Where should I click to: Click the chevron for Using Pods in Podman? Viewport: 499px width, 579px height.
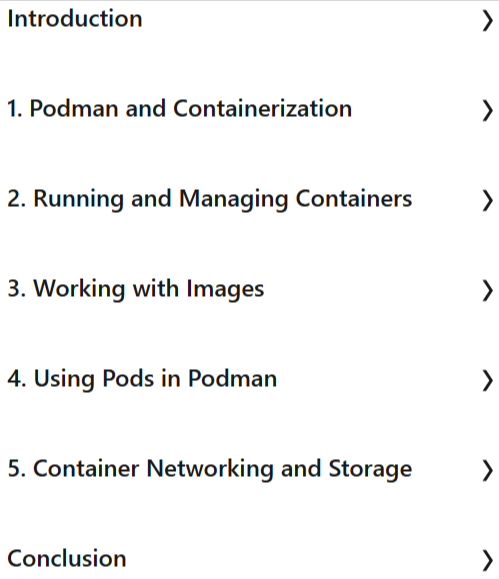pos(488,381)
